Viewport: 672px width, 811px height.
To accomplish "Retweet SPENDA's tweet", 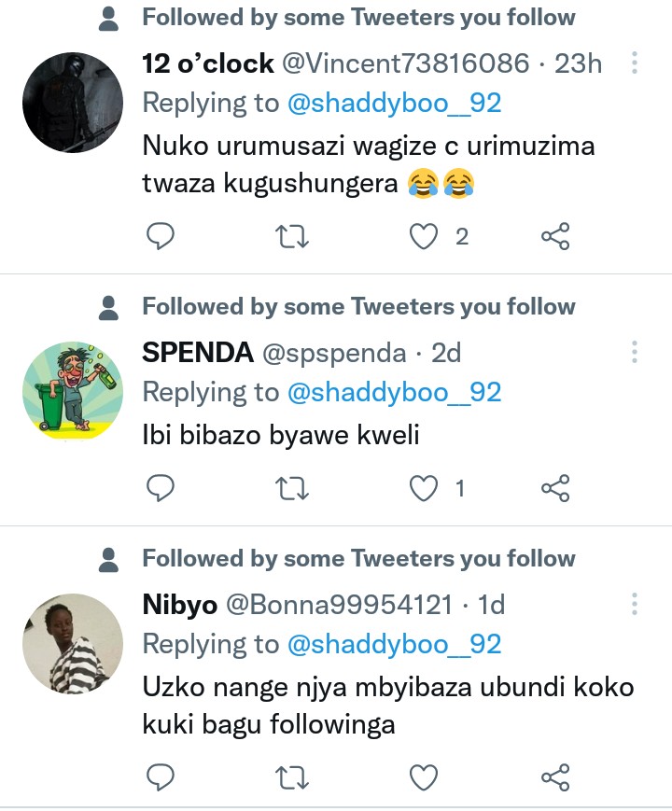I will point(292,487).
